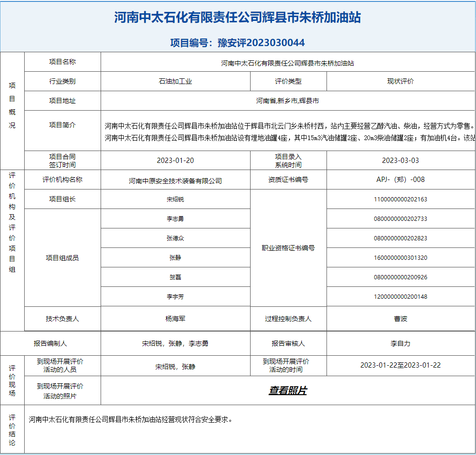Screen dimensions: 476x455
Task: Click the 项目概况 section header
Action: (x=12, y=105)
